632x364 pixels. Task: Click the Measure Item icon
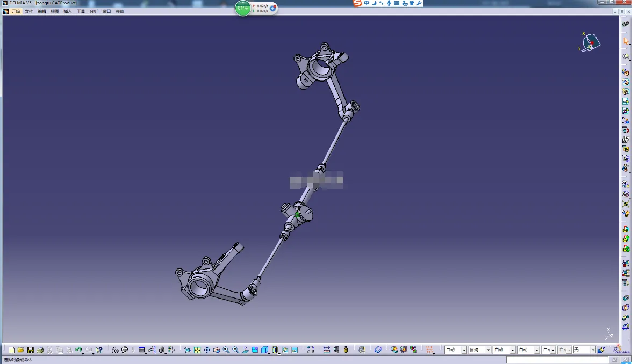336,350
